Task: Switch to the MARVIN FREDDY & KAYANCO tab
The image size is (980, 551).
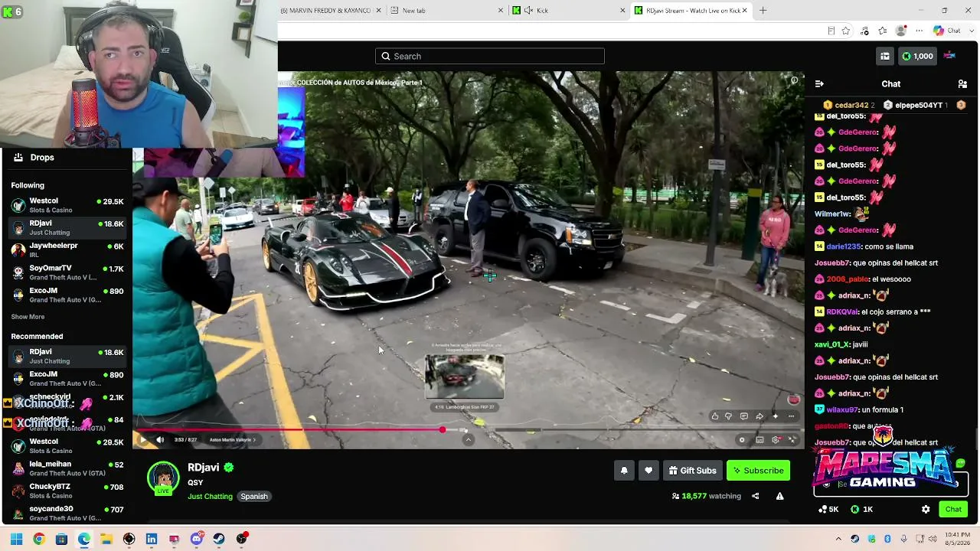Action: coord(331,11)
